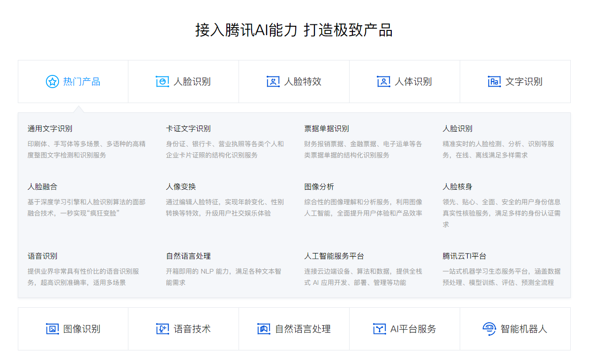
Task: Click the picture icon beside 图像识别
Action: coord(52,329)
